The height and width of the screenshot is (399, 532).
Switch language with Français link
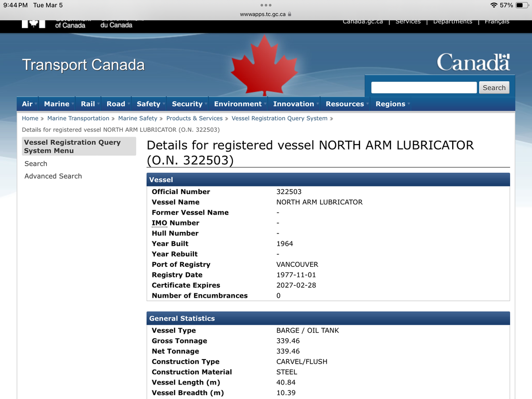point(497,22)
